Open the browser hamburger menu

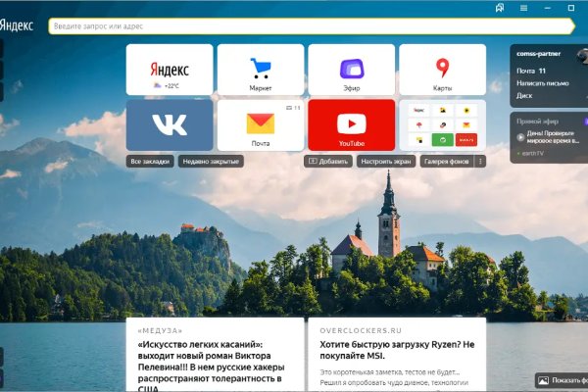tap(524, 8)
